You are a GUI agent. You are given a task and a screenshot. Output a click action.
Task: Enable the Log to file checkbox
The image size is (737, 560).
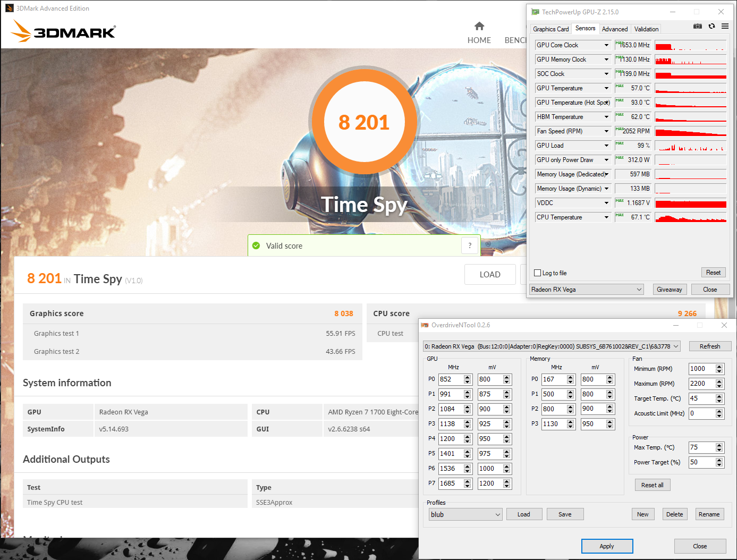click(x=538, y=273)
